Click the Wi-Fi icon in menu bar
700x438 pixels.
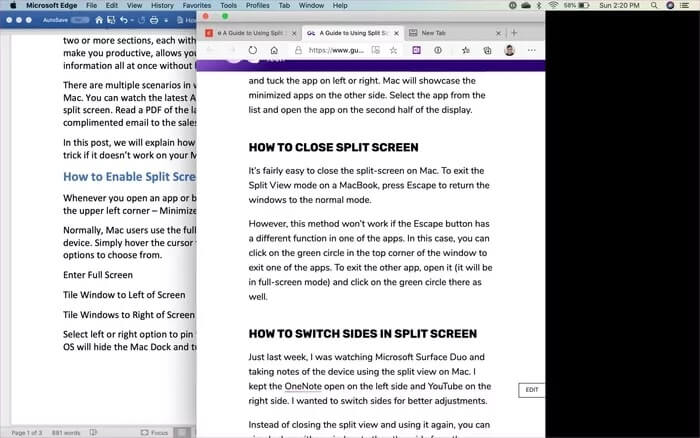[554, 5]
